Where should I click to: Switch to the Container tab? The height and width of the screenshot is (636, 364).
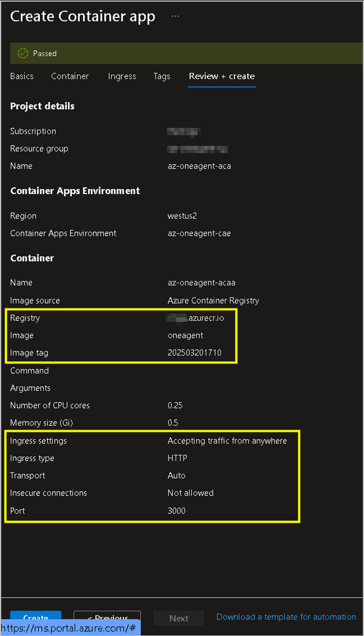pos(70,76)
